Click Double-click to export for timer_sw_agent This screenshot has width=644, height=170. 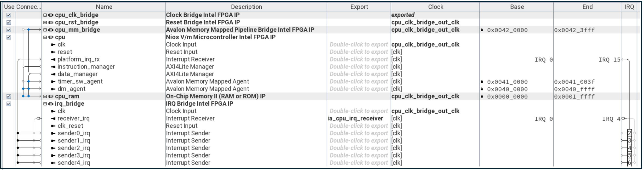pos(359,82)
